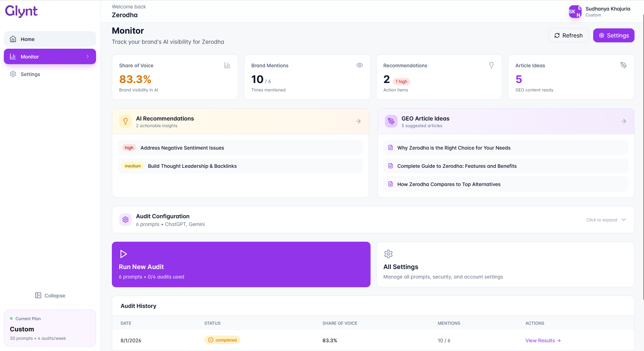
Task: Open Settings from the sidebar
Action: click(x=30, y=74)
